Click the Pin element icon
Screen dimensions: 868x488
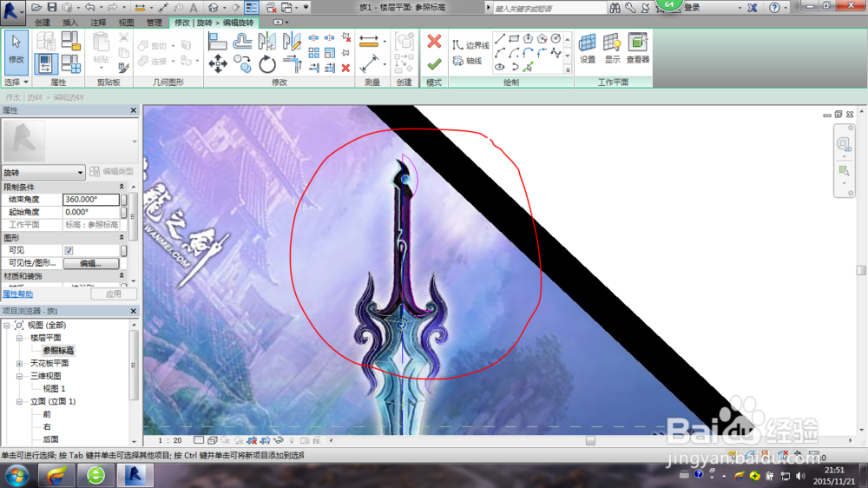click(x=346, y=53)
